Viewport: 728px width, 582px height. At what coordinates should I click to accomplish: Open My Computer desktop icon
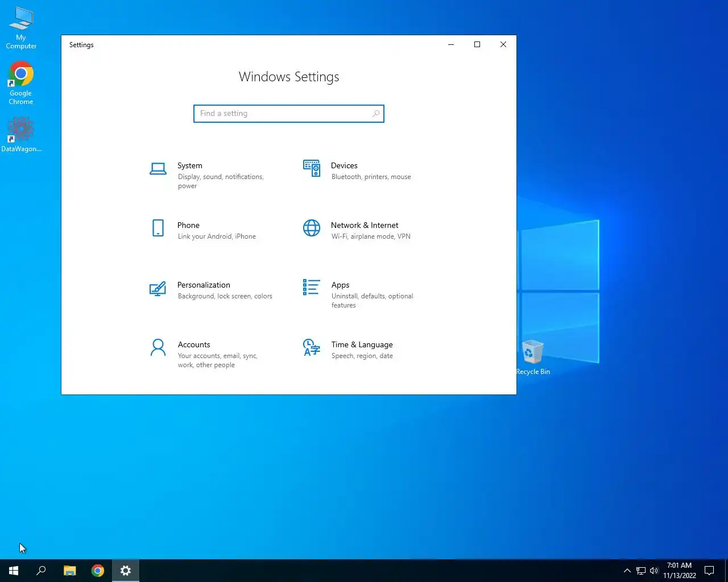tap(21, 28)
